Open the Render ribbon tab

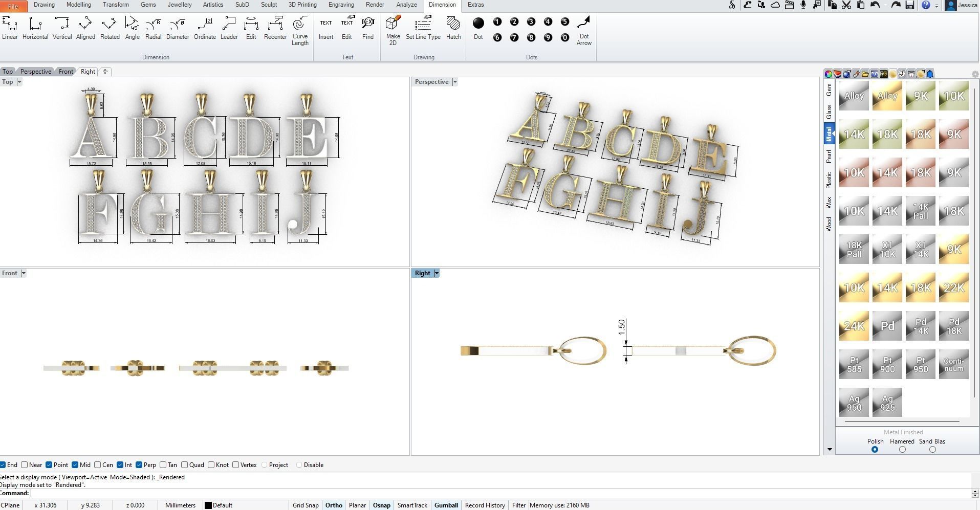point(375,5)
